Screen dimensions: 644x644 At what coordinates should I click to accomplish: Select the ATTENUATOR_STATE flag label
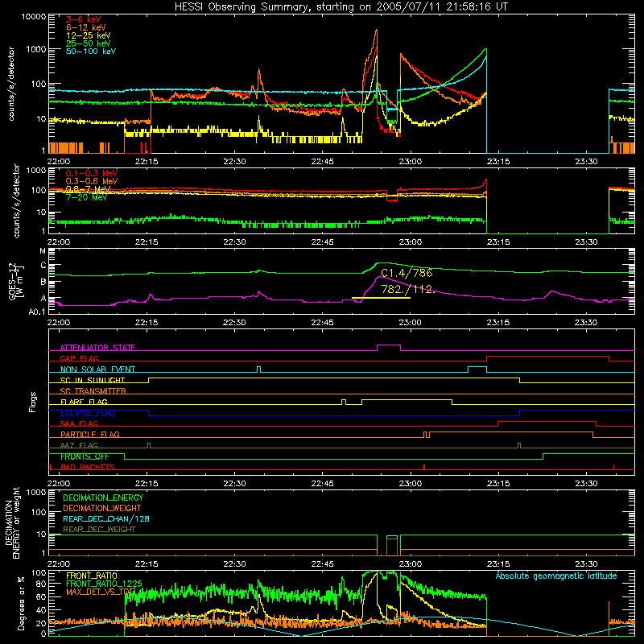(97, 348)
